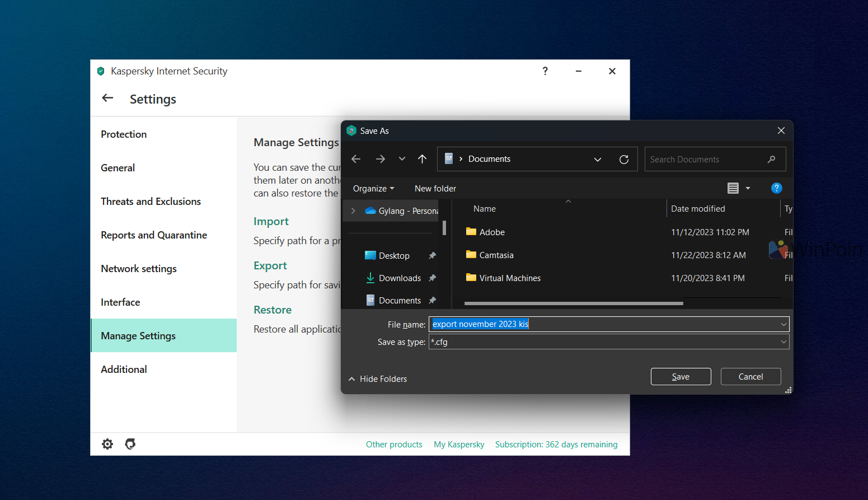
Task: Click the Kaspersky settings gear icon
Action: pos(107,444)
